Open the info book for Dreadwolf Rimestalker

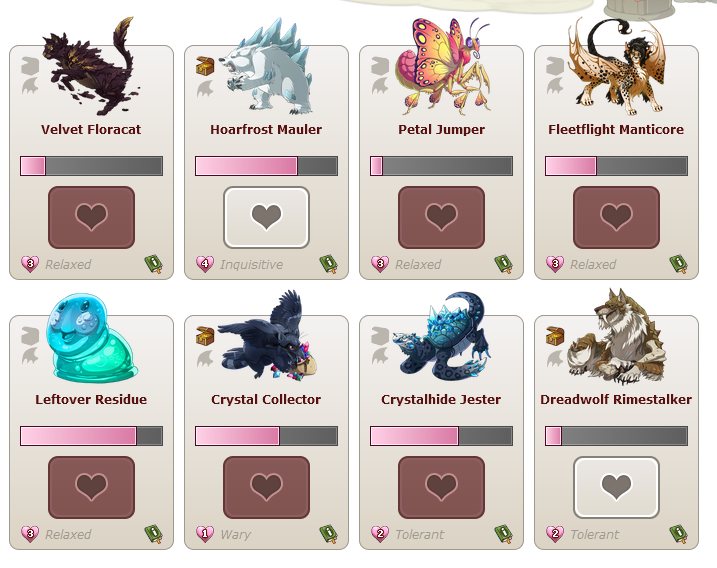pyautogui.click(x=679, y=534)
